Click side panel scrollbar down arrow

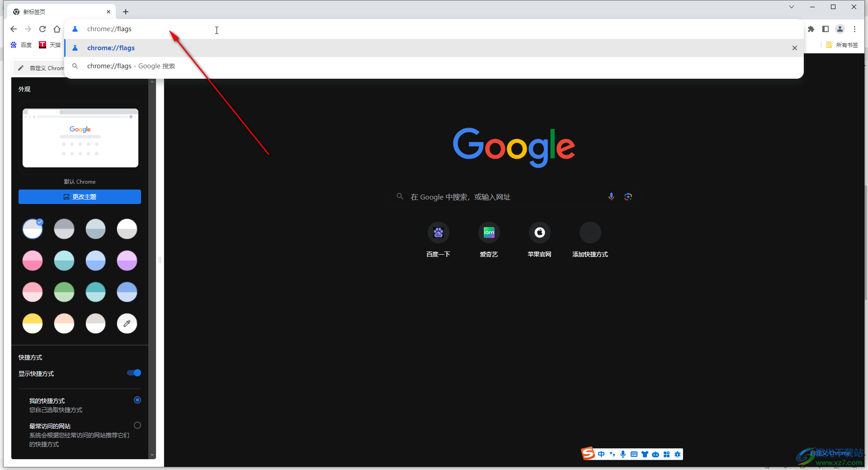[152, 455]
